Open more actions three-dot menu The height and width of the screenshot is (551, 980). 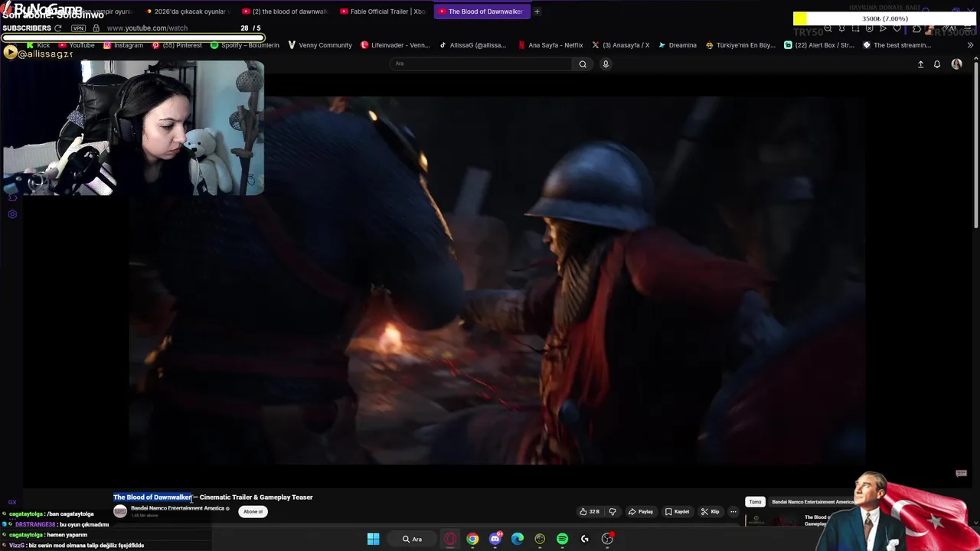pos(733,512)
